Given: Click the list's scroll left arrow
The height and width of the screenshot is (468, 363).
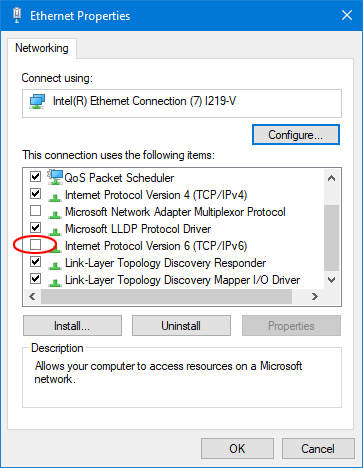Looking at the screenshot, I should point(32,296).
